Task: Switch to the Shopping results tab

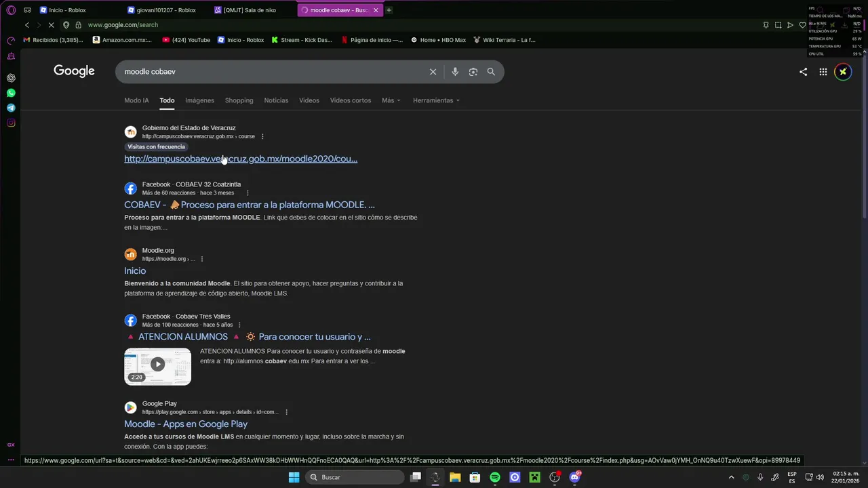Action: click(239, 100)
